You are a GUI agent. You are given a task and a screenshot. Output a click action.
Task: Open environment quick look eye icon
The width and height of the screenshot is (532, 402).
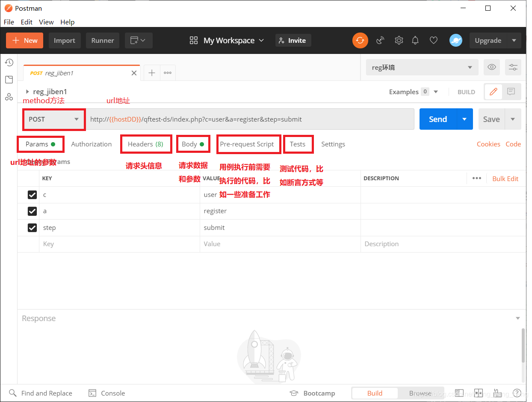click(492, 67)
